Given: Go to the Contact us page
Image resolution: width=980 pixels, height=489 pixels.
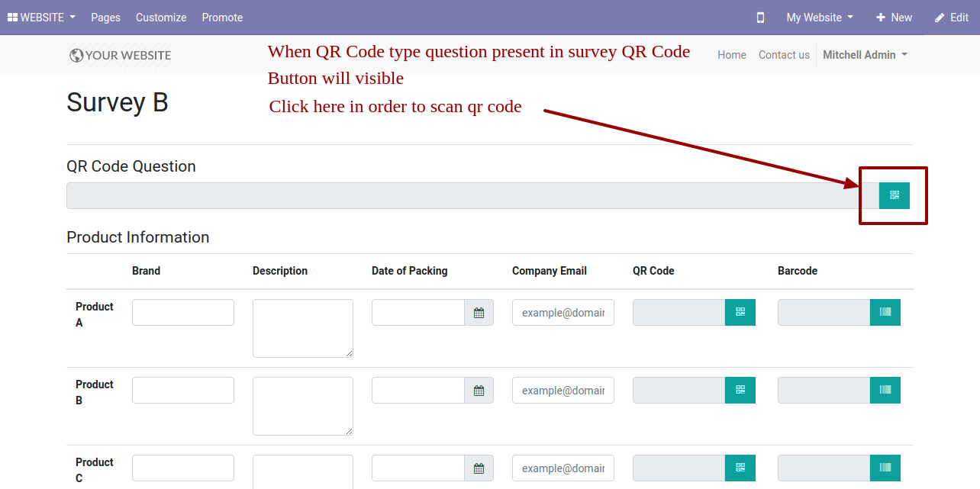Looking at the screenshot, I should tap(784, 55).
